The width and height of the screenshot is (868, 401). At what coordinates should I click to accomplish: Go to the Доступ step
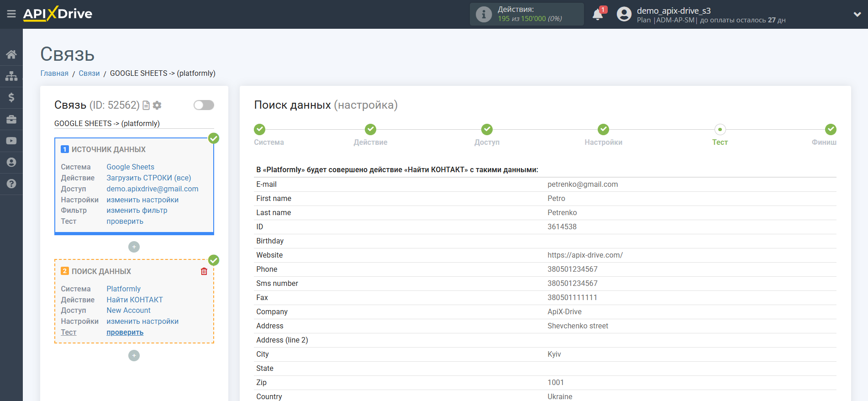click(x=487, y=130)
